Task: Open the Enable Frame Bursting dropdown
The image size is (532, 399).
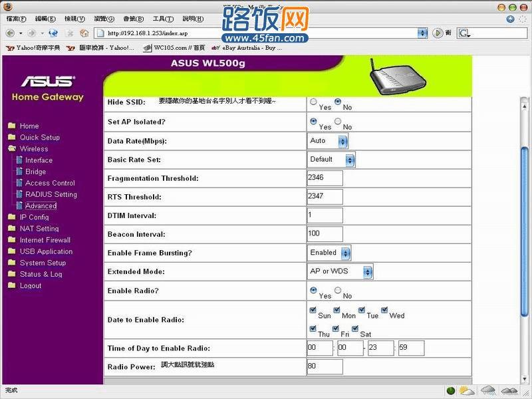Action: [329, 253]
